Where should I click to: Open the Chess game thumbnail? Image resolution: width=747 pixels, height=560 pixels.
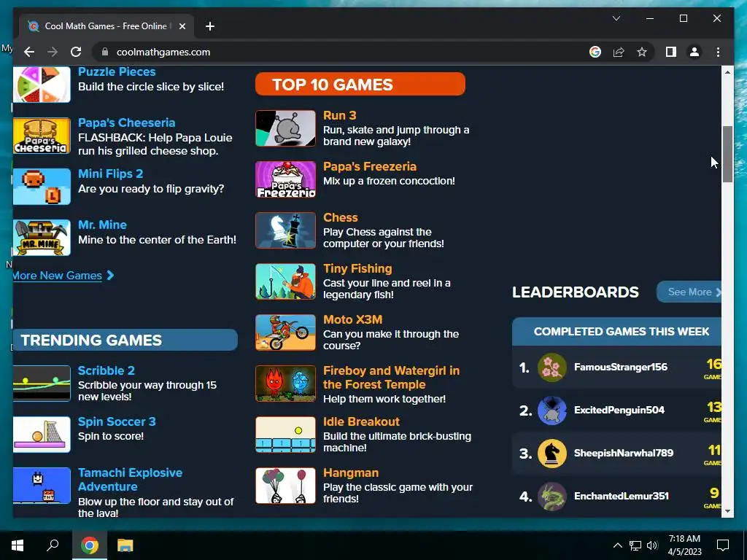[x=285, y=230]
